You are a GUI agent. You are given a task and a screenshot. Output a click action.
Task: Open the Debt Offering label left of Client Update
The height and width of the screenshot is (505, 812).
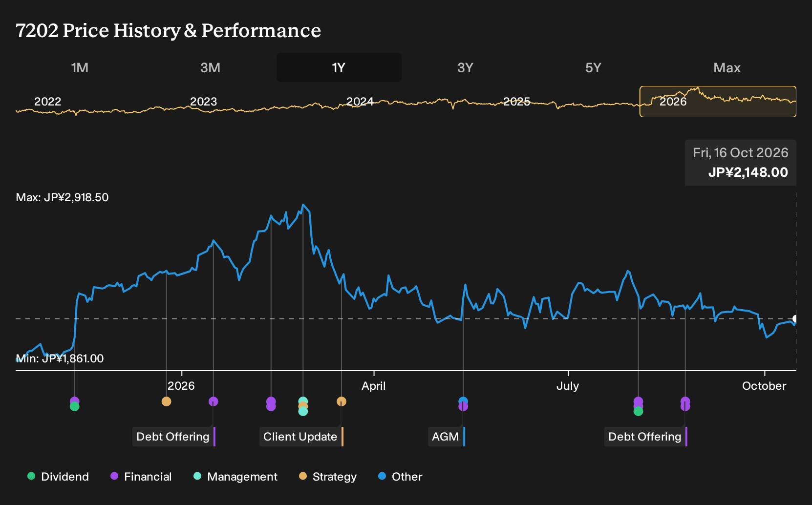coord(174,437)
